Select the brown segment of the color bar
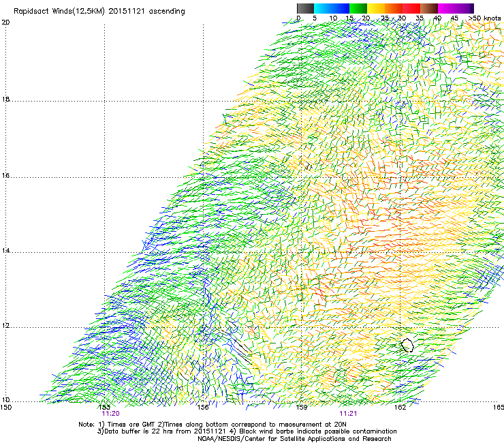504x443 pixels. [429, 8]
